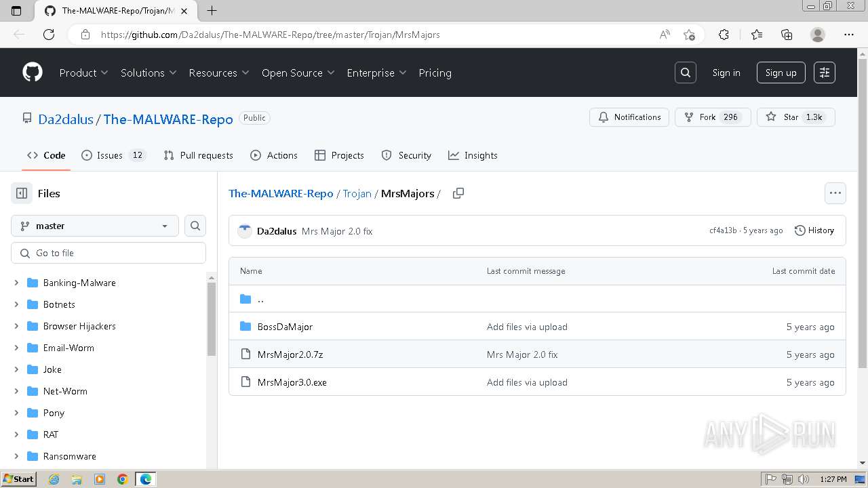Open the master branch selector
868x488 pixels.
coord(95,226)
